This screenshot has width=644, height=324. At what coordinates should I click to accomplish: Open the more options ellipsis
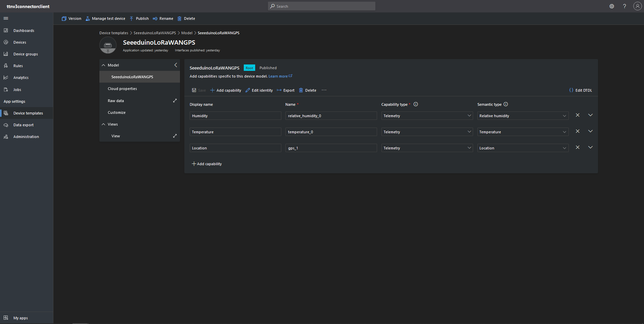pos(324,90)
